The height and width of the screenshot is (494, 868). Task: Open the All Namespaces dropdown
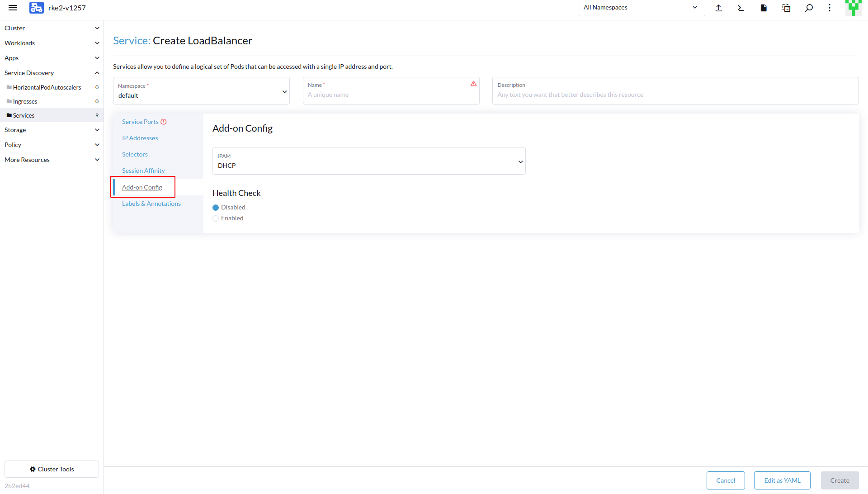(641, 7)
